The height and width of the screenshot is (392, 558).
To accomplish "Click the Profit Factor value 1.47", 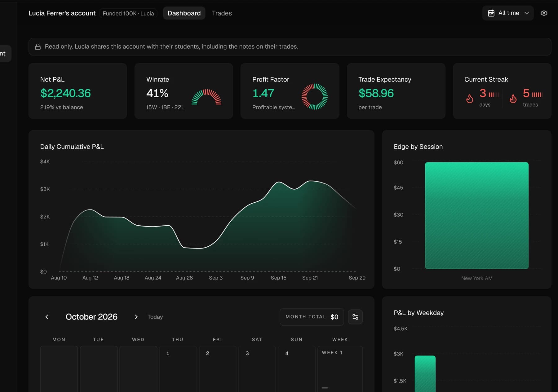I will click(x=263, y=93).
